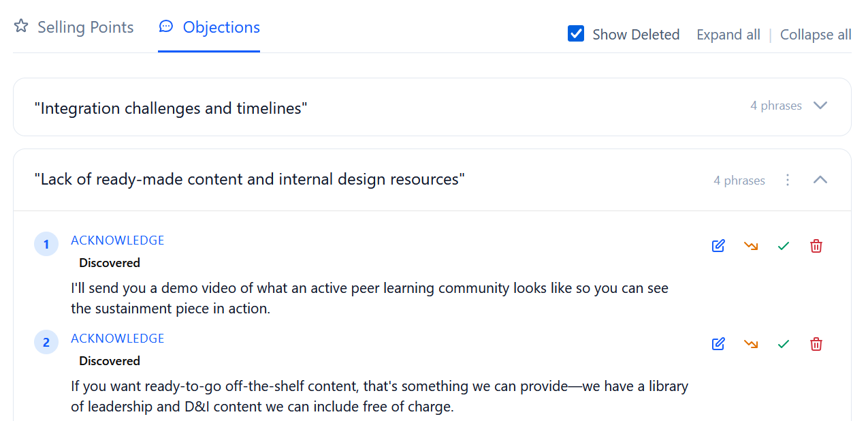The height and width of the screenshot is (421, 868).
Task: Open three-dot menu for Lack of ready-made content
Action: 788,180
